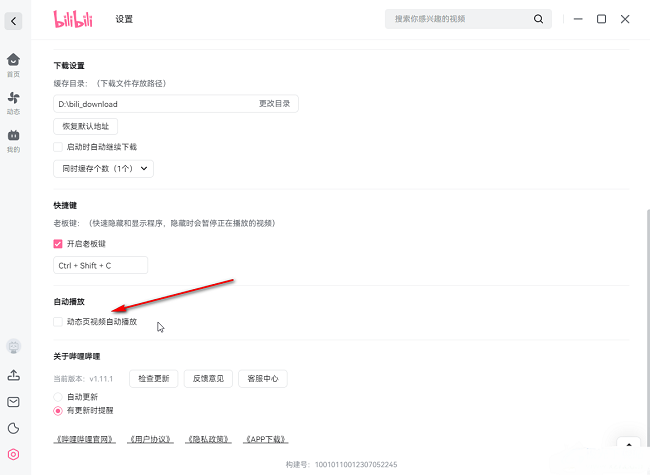The image size is (650, 475).
Task: Toggle dark mode moon icon
Action: tap(13, 428)
